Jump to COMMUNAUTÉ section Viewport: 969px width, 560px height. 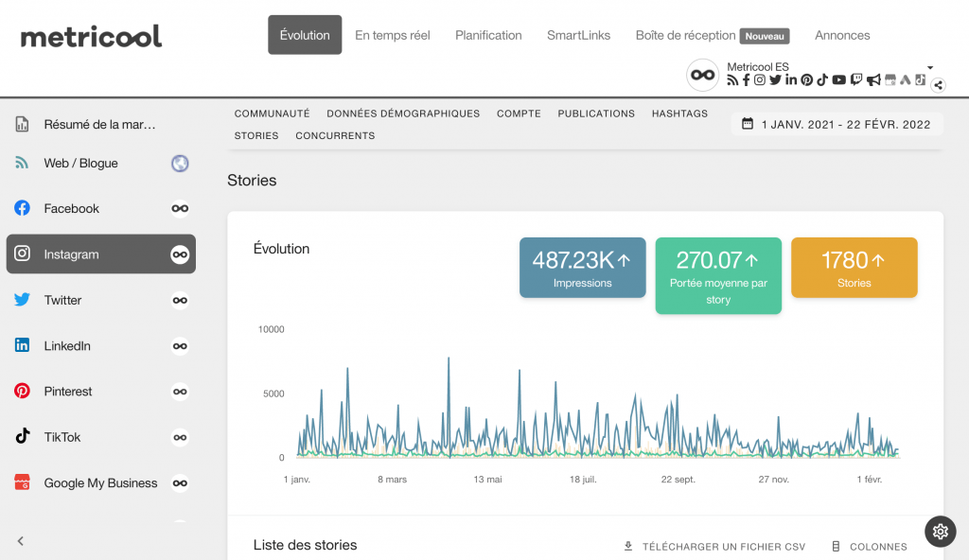point(272,114)
